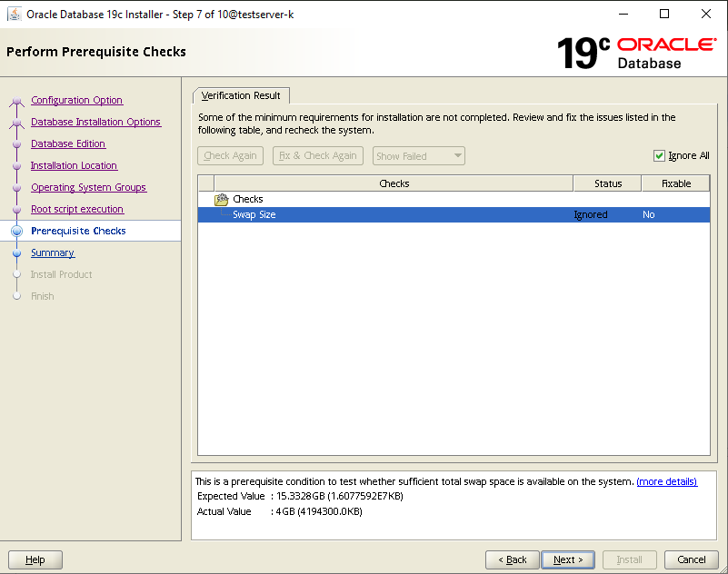Click the Check Again button
The width and height of the screenshot is (728, 574).
(x=230, y=156)
